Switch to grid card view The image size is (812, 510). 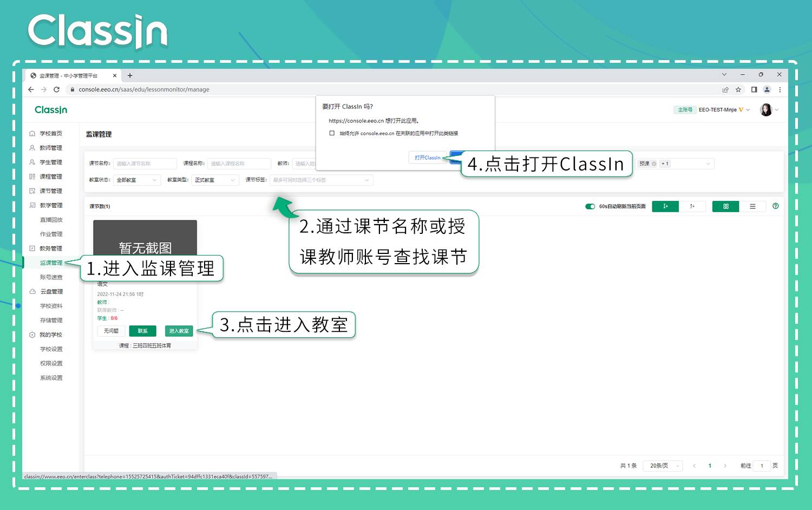tap(726, 206)
